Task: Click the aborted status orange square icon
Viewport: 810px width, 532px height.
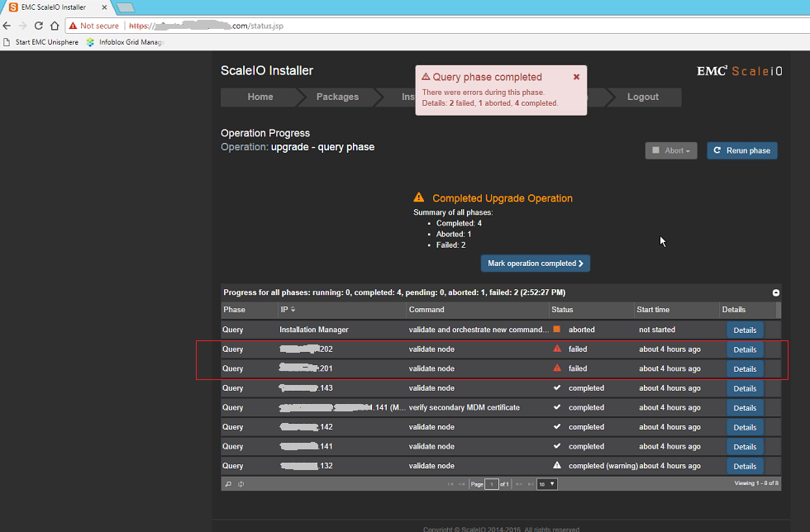Action: 556,329
